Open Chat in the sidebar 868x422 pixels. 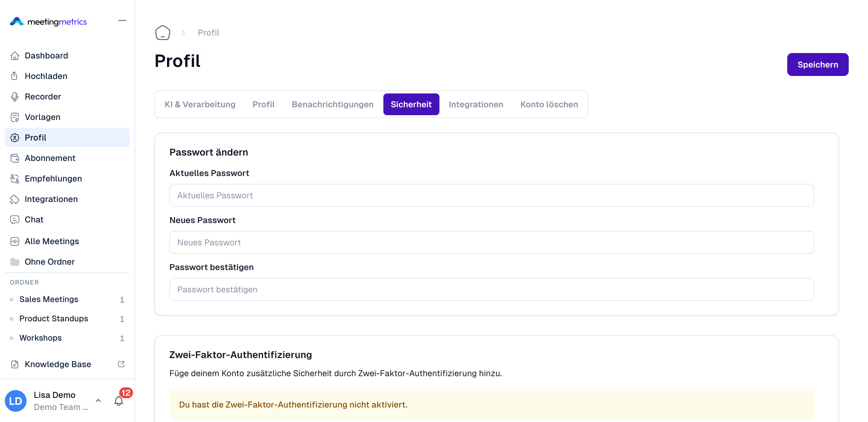point(67,220)
